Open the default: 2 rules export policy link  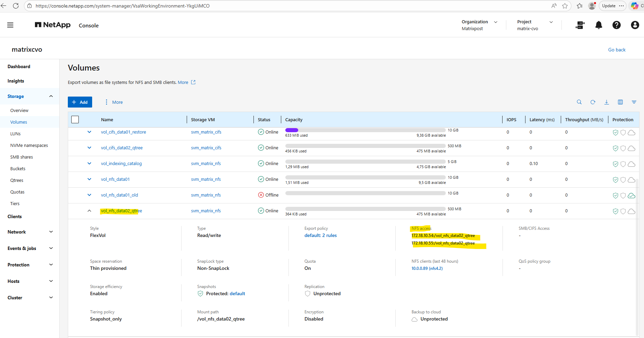(320, 236)
